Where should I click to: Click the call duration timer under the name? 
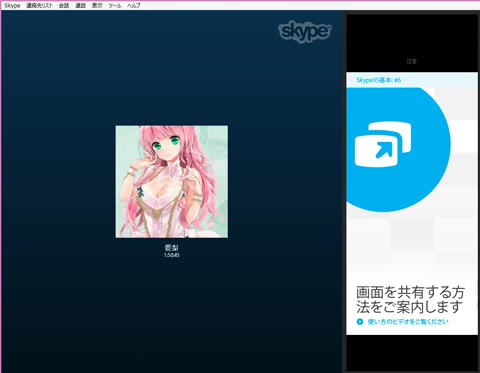coord(172,255)
